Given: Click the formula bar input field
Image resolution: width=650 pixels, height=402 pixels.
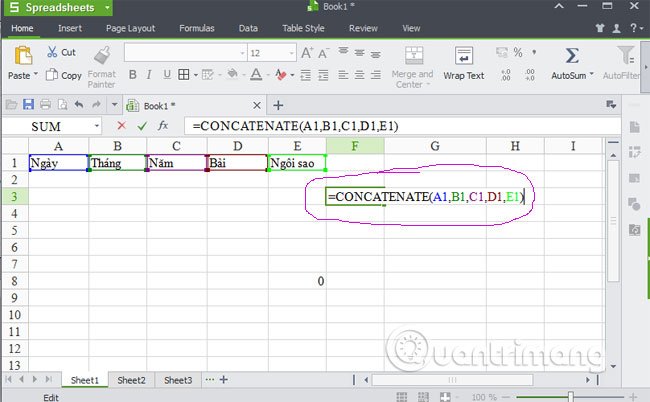Looking at the screenshot, I should click(x=402, y=126).
